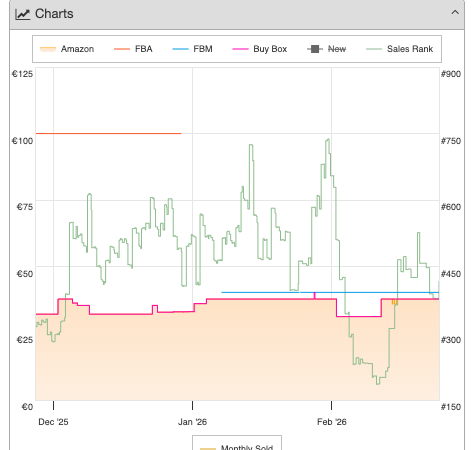Image resolution: width=474 pixels, height=450 pixels.
Task: Collapse the Charts panel chevron
Action: 455,13
